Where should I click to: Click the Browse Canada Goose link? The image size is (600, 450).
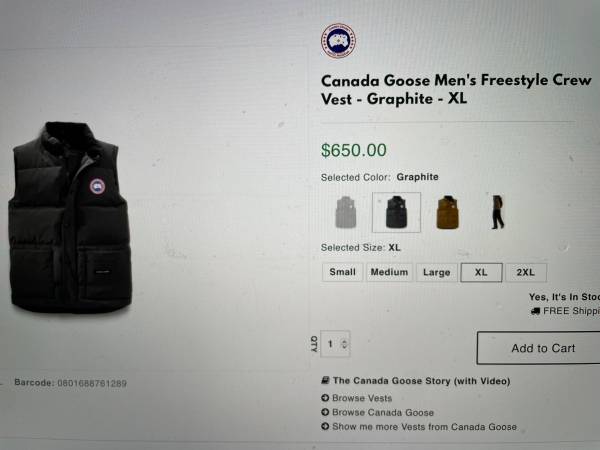point(383,412)
